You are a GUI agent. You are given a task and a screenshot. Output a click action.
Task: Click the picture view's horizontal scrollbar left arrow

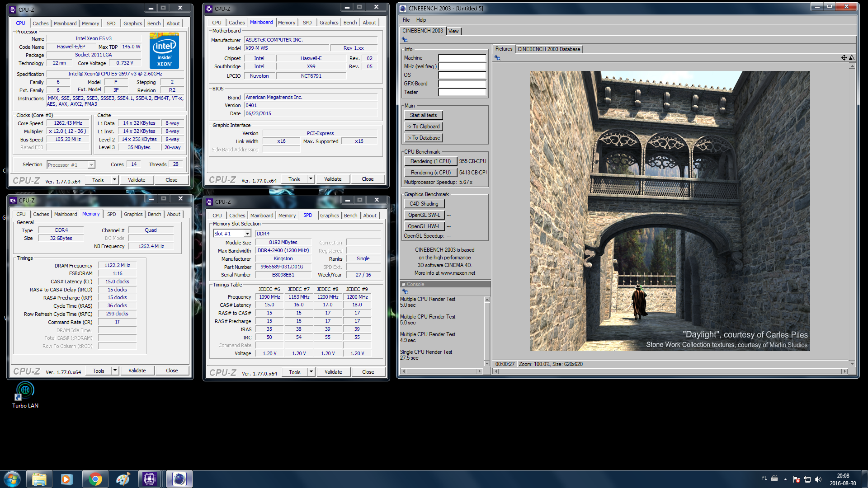coord(496,371)
